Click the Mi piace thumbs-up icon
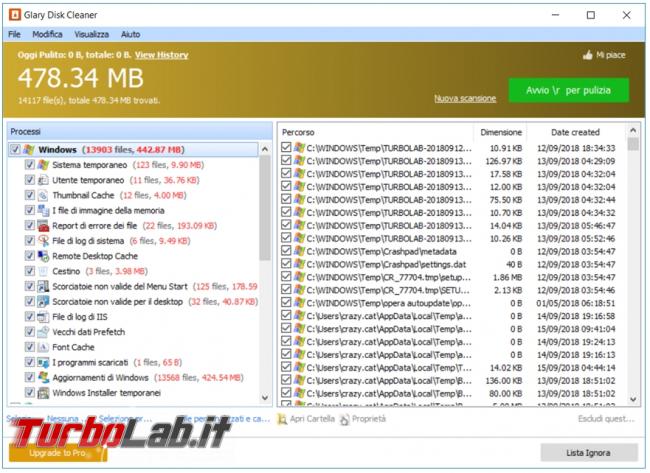The width and height of the screenshot is (650, 473). (587, 55)
